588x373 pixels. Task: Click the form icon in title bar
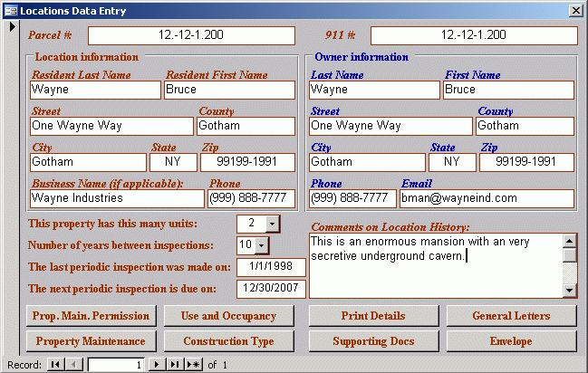[11, 11]
